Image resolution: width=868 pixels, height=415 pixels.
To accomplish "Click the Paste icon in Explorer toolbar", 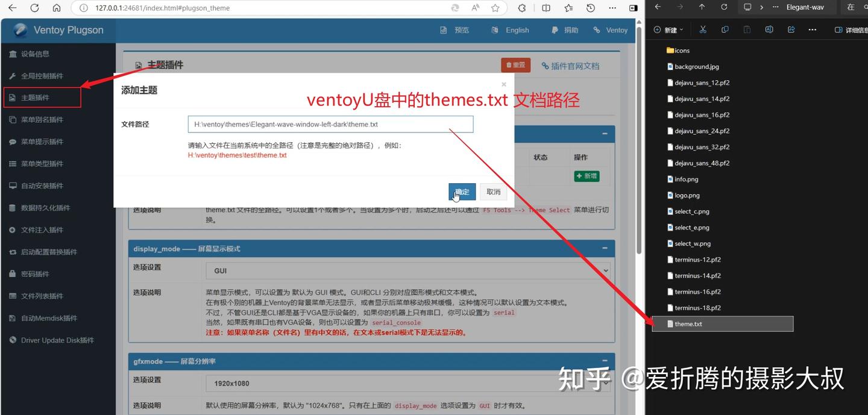I will click(x=747, y=29).
